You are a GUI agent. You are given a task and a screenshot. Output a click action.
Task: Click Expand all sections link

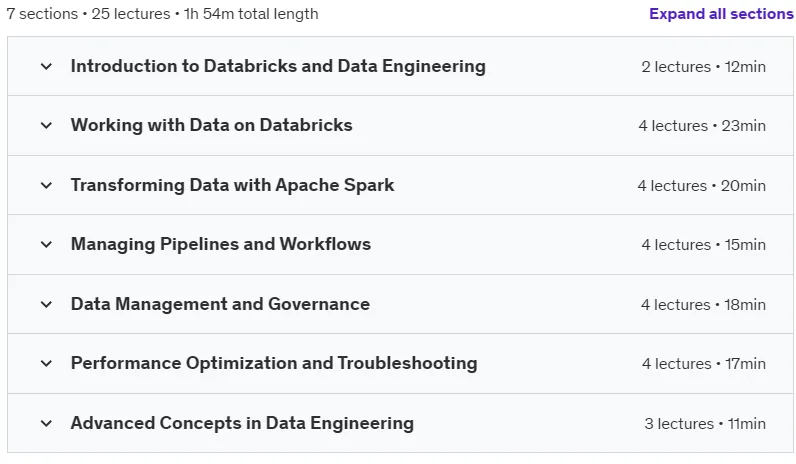point(721,14)
